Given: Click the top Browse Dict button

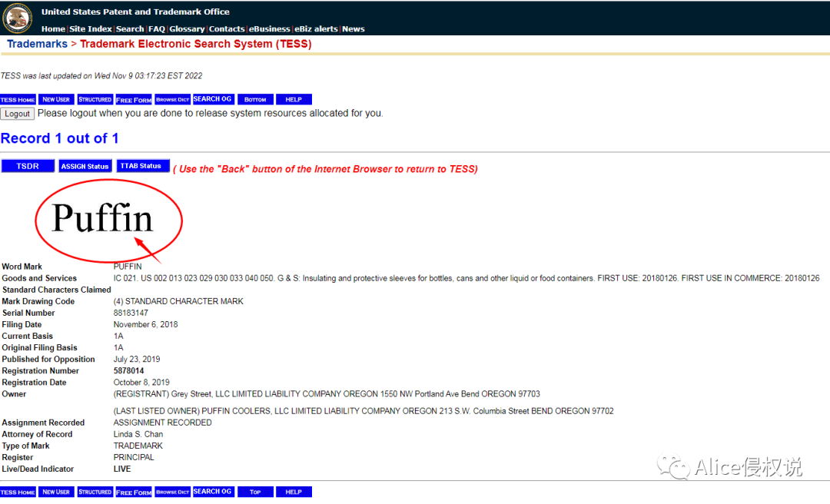Looking at the screenshot, I should click(173, 100).
